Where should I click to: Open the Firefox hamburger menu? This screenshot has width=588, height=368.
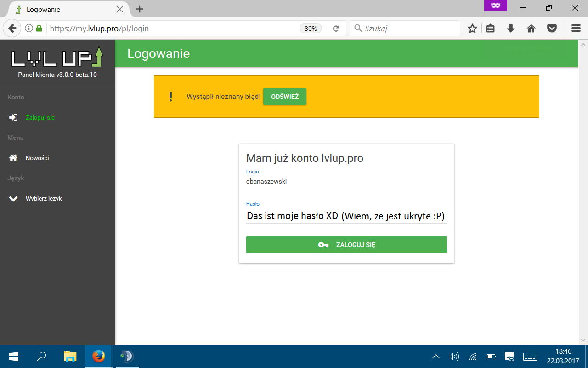tap(576, 29)
